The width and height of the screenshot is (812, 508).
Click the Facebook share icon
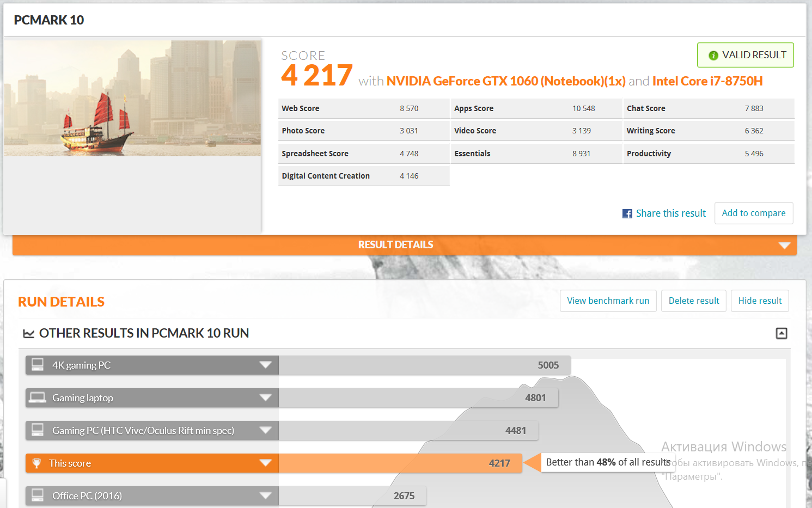627,214
